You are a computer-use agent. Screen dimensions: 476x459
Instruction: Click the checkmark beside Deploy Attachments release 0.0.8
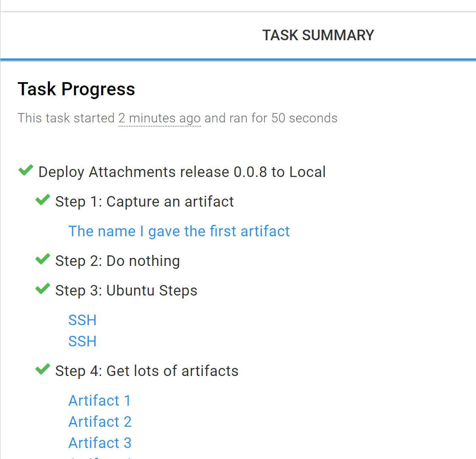click(x=25, y=170)
